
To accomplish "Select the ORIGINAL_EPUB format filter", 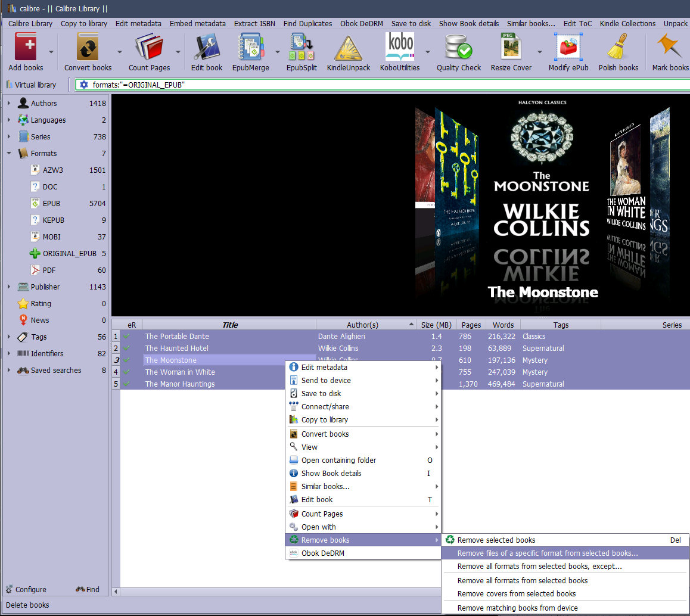I will point(69,254).
